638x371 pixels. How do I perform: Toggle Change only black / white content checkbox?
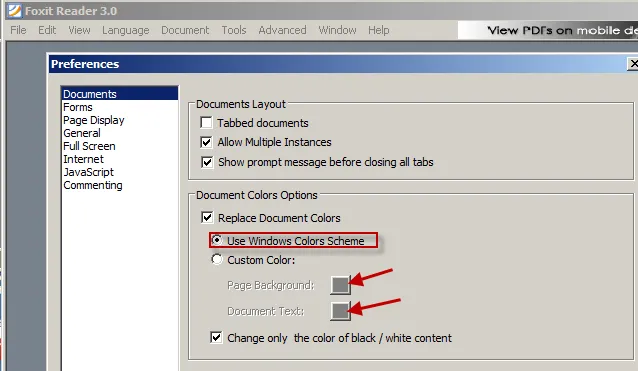click(x=216, y=338)
